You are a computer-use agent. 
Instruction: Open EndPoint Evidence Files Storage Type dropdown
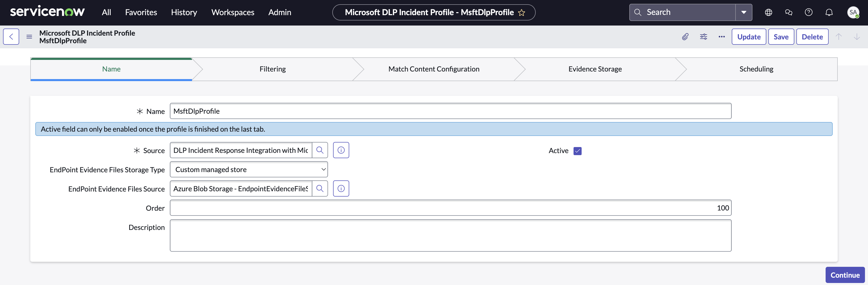[249, 169]
